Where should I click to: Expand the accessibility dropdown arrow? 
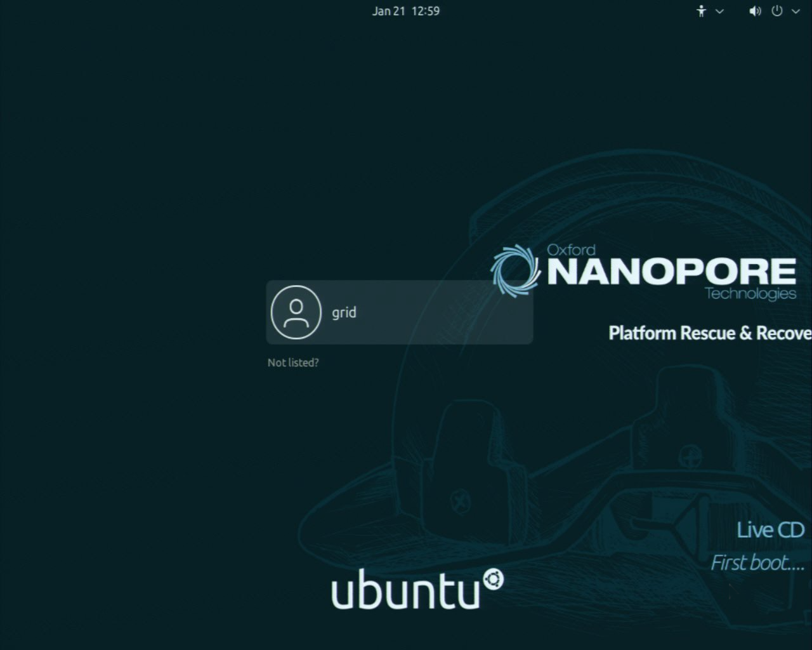coord(719,11)
